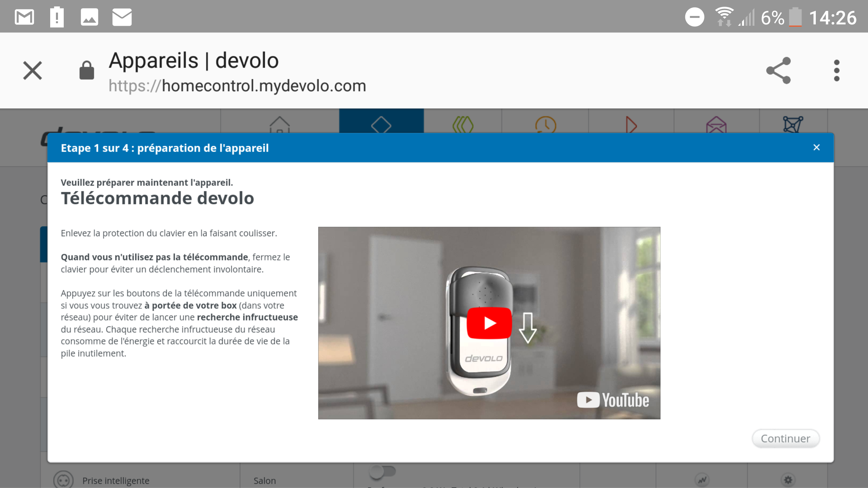
Task: Share the devolo page
Action: (778, 70)
